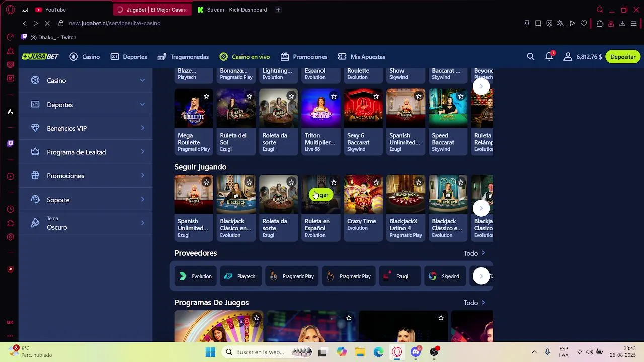The width and height of the screenshot is (644, 362).
Task: Open the Twitch icon in Opera sidebar
Action: point(10,144)
